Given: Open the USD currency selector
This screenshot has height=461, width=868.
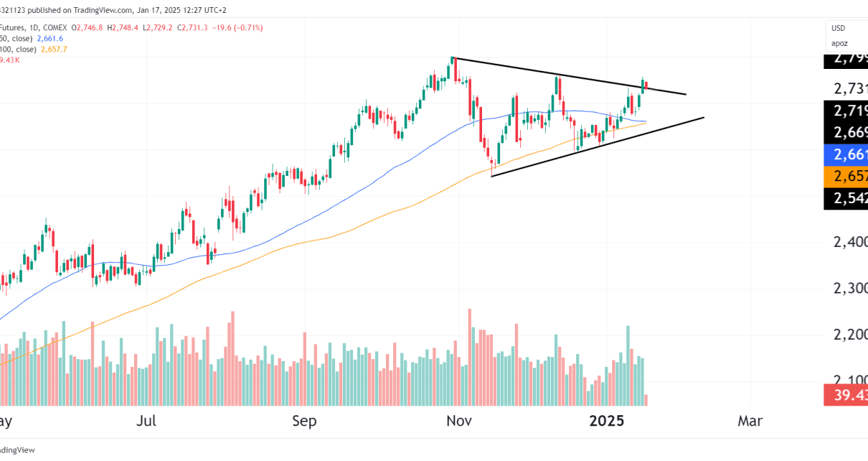Looking at the screenshot, I should (839, 28).
